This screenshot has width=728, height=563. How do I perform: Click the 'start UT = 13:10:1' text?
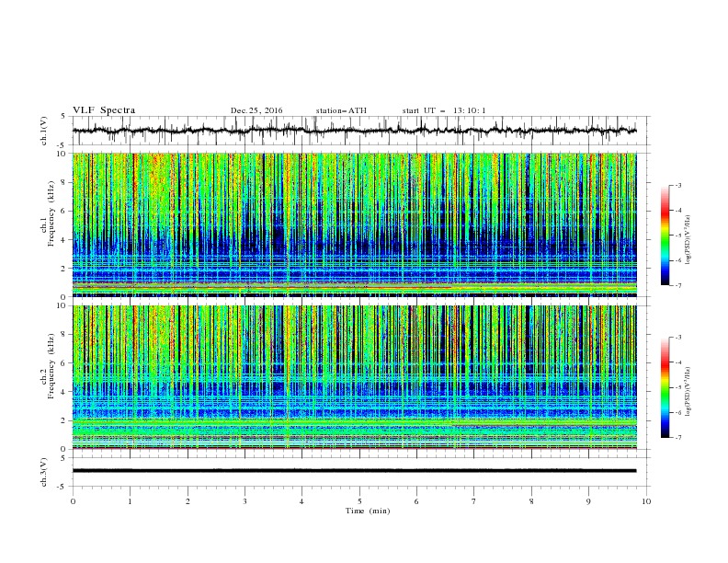click(444, 110)
